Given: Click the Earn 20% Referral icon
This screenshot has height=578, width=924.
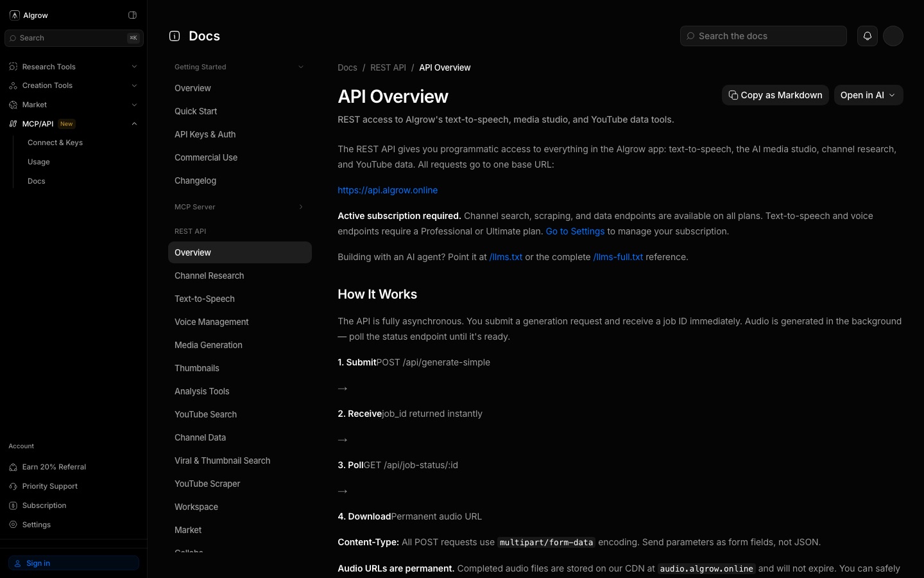Looking at the screenshot, I should (x=13, y=467).
